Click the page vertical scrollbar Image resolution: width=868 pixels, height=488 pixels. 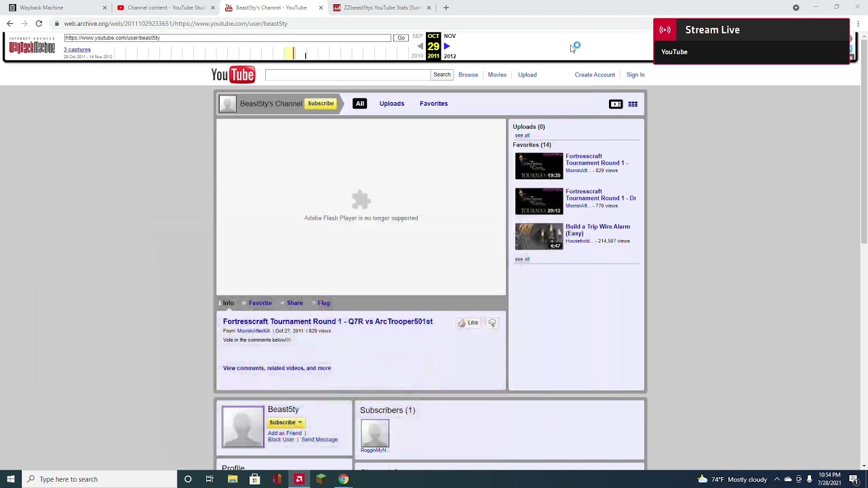[864, 251]
